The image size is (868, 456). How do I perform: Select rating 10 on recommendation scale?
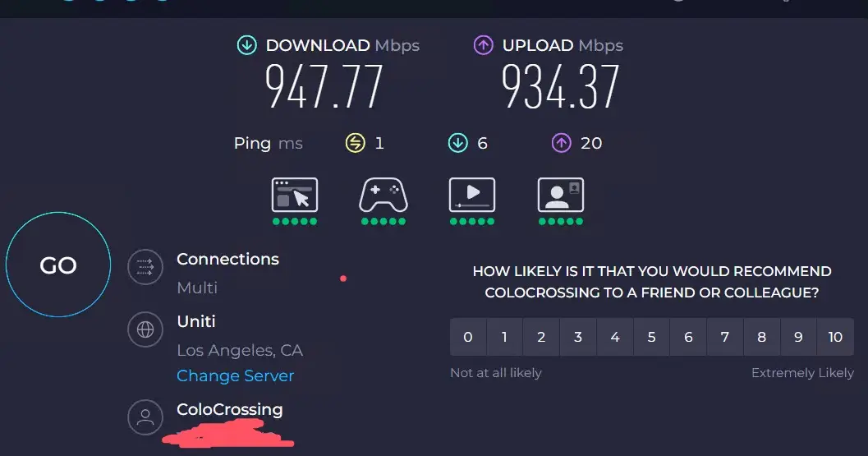pos(835,337)
